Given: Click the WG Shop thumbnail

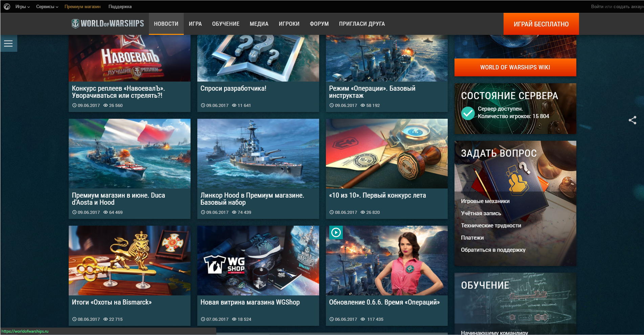Looking at the screenshot, I should point(258,261).
